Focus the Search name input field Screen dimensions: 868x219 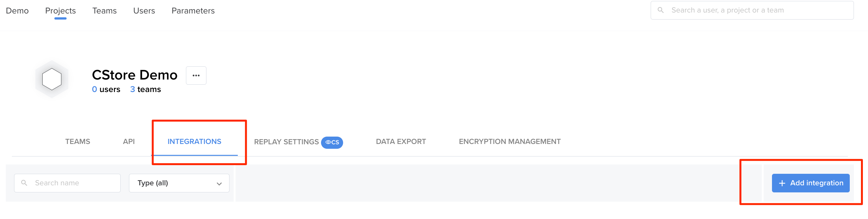tap(67, 183)
